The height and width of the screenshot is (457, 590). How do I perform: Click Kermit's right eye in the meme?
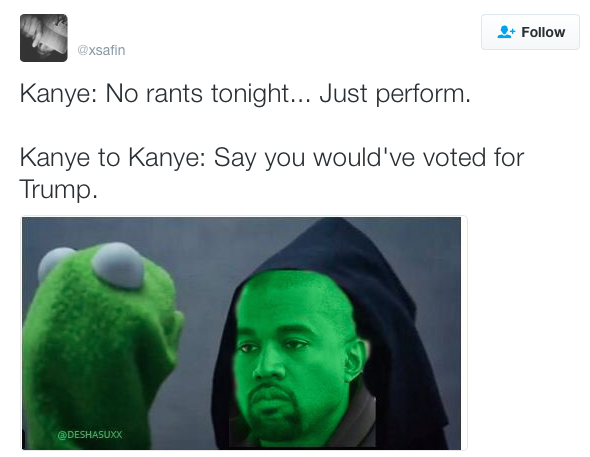click(118, 265)
